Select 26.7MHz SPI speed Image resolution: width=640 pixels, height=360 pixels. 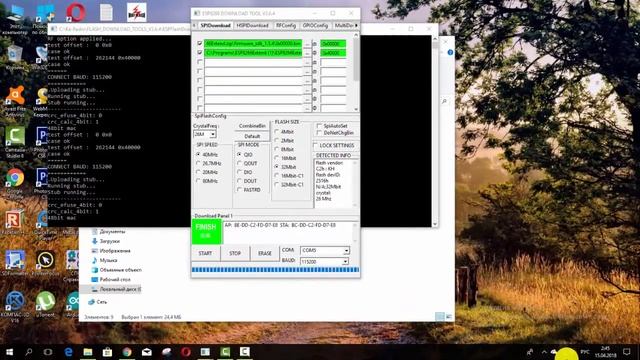(198, 163)
